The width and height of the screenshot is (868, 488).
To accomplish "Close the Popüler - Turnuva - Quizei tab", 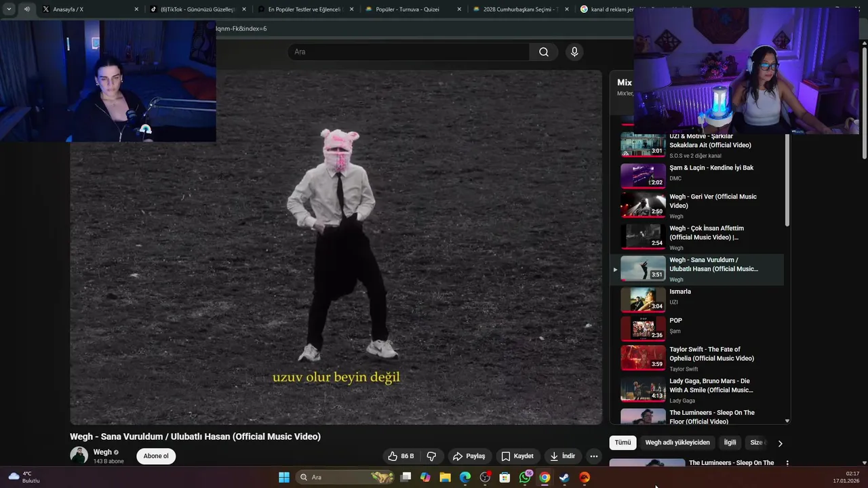I will [459, 9].
